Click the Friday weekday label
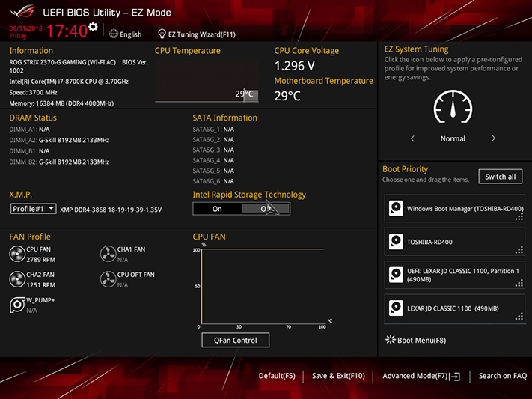 (x=18, y=36)
